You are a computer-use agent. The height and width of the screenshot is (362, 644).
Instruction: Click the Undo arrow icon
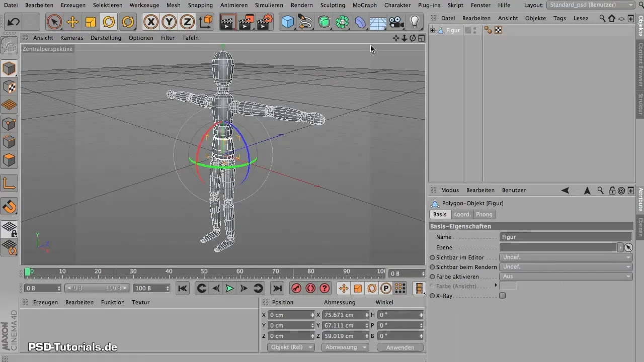point(14,22)
